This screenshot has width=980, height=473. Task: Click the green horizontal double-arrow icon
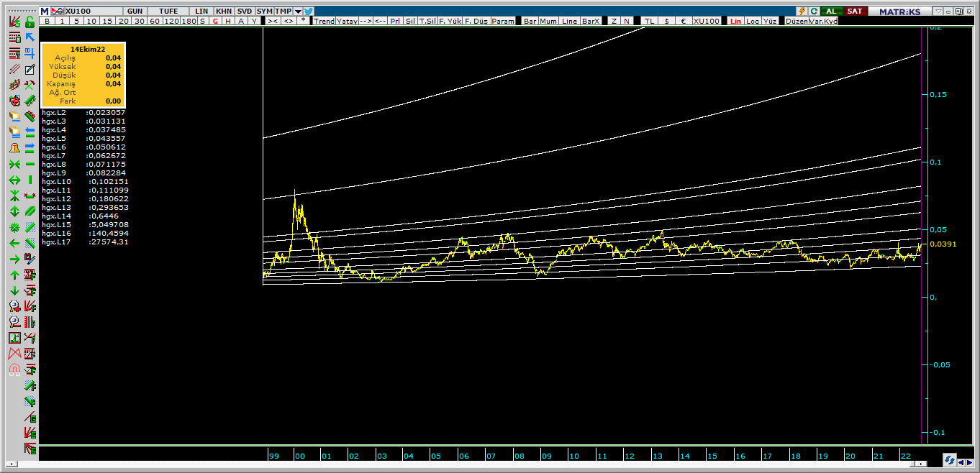click(x=14, y=179)
